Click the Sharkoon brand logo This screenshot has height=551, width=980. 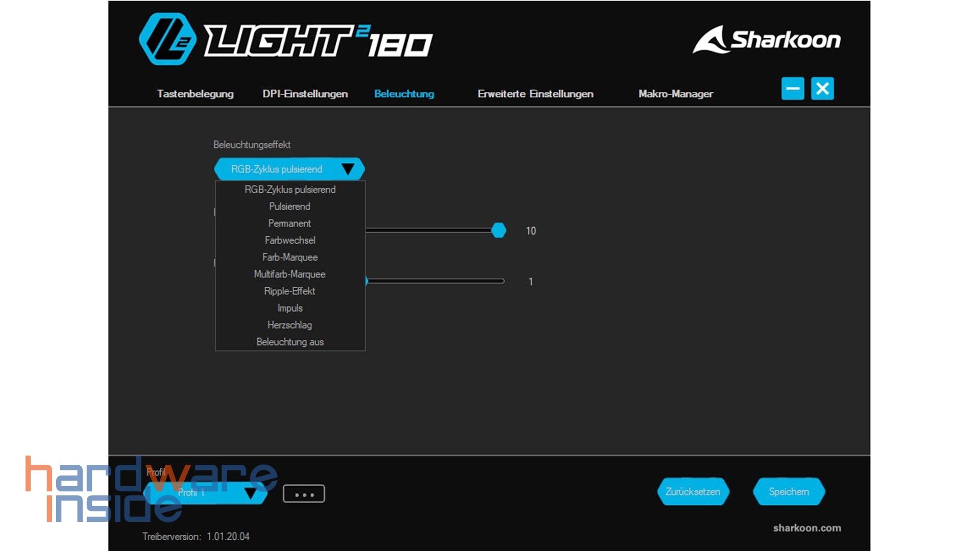[766, 40]
